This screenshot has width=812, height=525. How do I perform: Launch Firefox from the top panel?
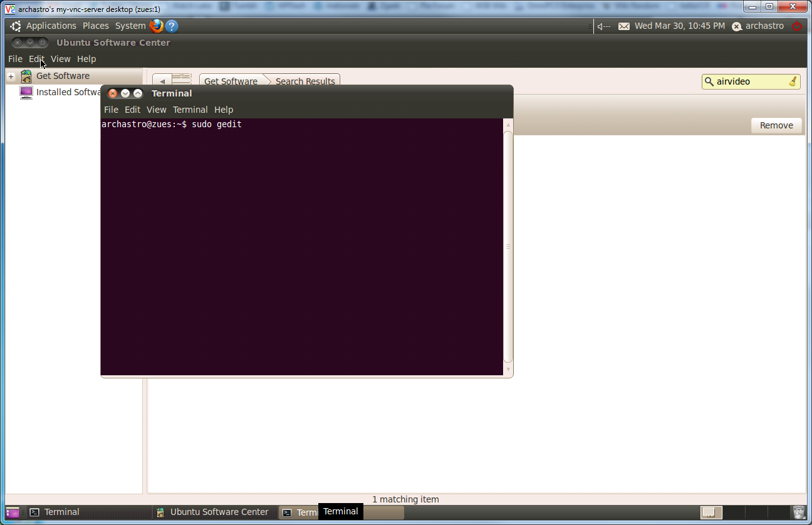[x=156, y=26]
